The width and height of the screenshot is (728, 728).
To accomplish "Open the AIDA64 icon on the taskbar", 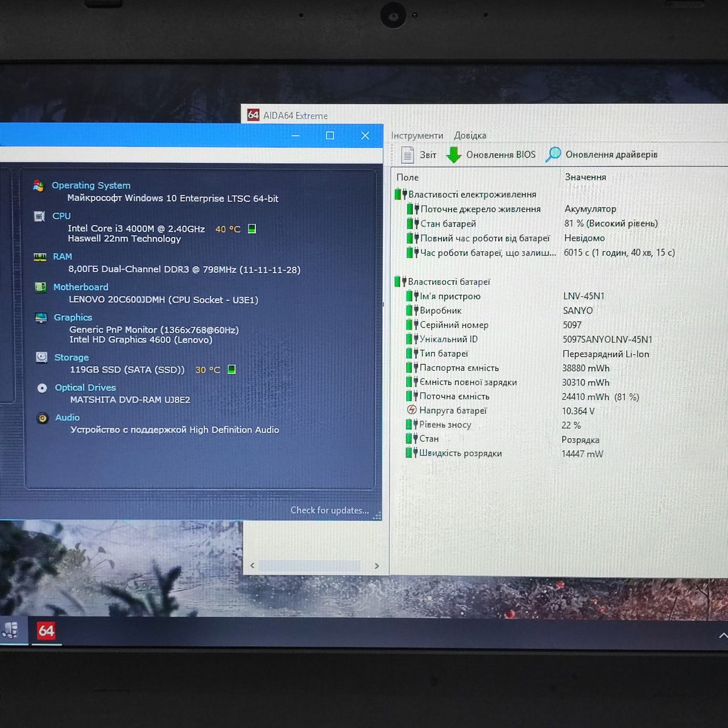I will pyautogui.click(x=46, y=631).
